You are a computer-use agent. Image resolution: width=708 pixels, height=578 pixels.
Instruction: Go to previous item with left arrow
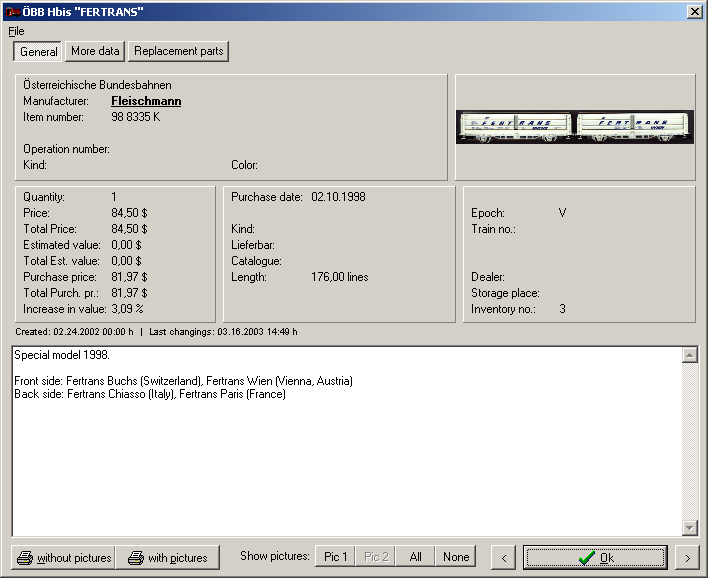504,558
